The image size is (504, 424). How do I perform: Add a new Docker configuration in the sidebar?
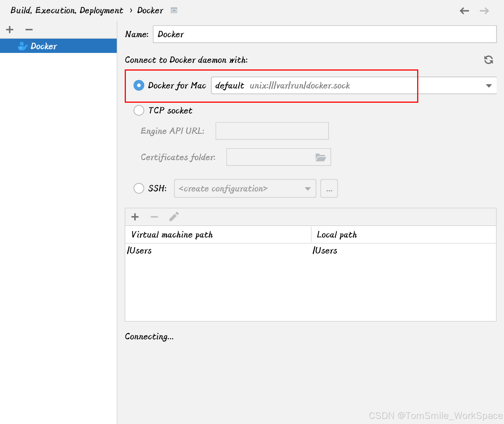(x=10, y=30)
